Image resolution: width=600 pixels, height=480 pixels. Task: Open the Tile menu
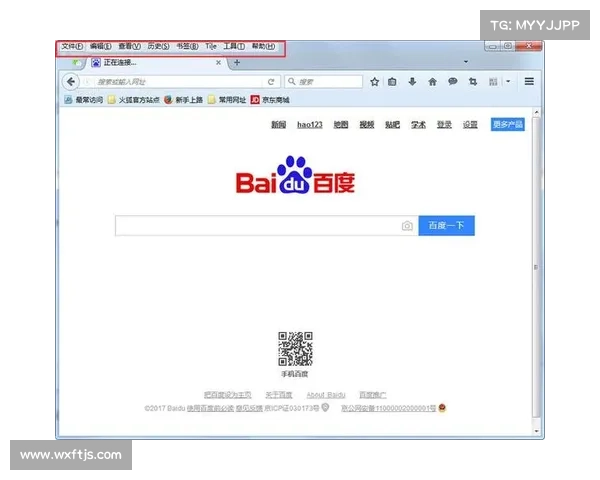click(x=211, y=46)
